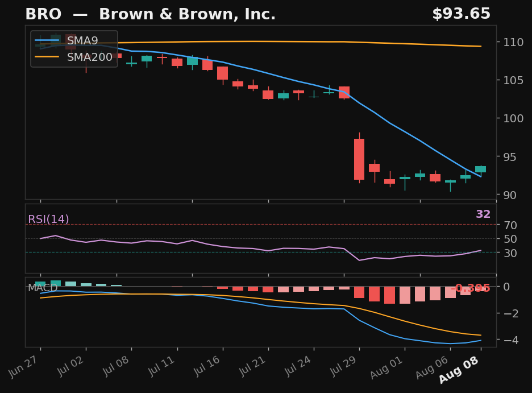This screenshot has height=393, width=532.
Task: Click the red candle before the price gap
Action: click(x=344, y=92)
